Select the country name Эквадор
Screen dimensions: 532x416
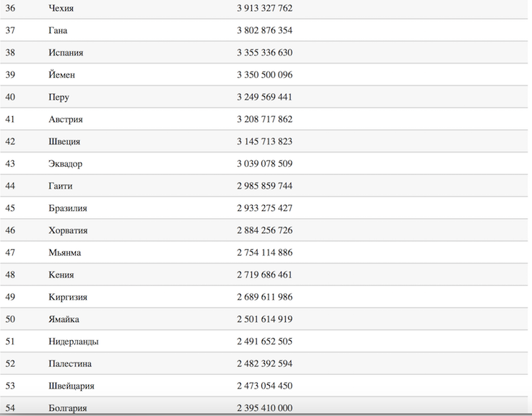click(65, 164)
